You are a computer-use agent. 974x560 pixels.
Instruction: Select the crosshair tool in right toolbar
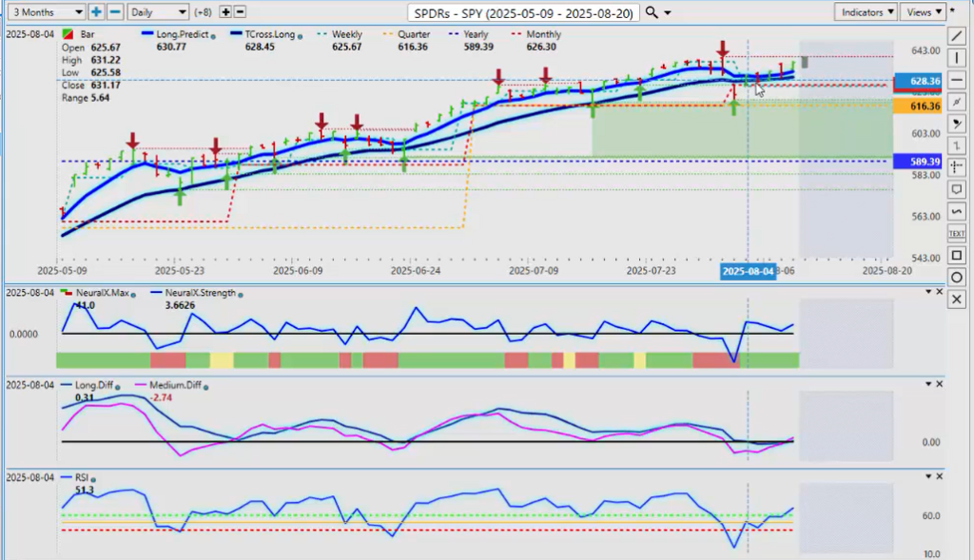[957, 166]
